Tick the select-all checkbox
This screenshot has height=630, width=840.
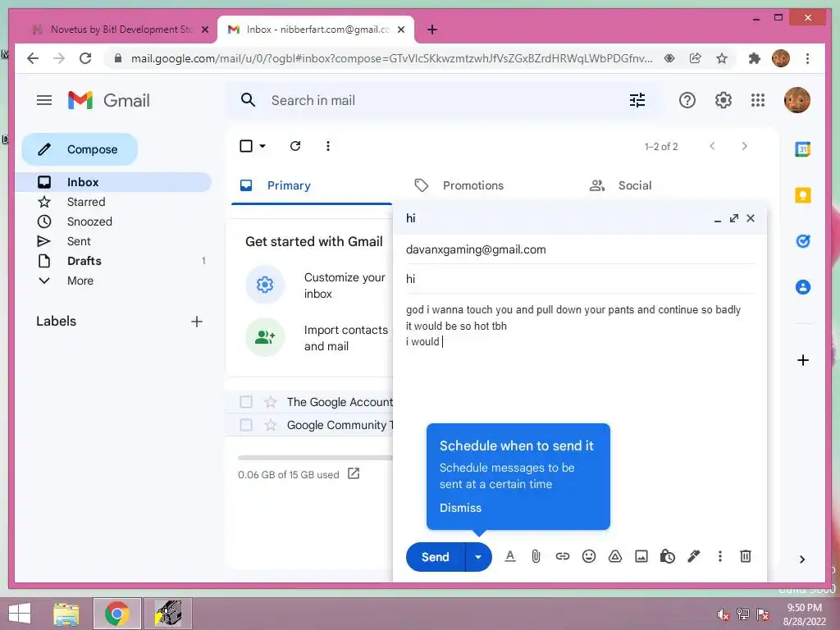246,146
